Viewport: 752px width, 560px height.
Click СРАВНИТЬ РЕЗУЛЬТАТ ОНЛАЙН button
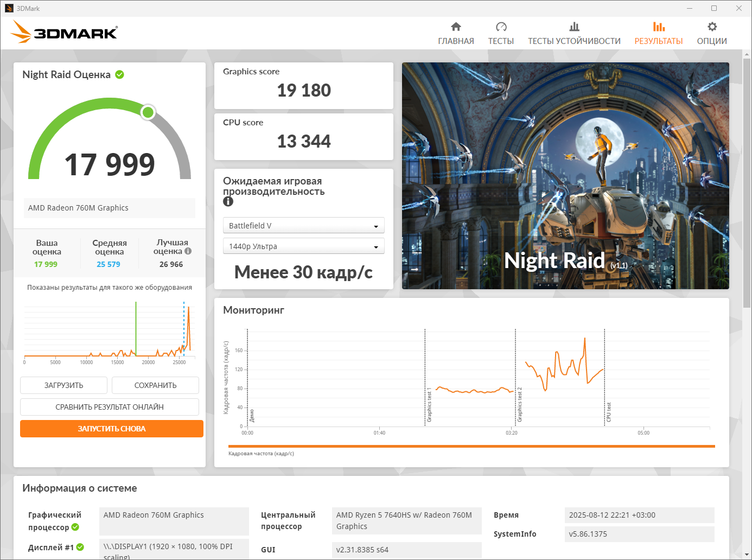pos(110,407)
